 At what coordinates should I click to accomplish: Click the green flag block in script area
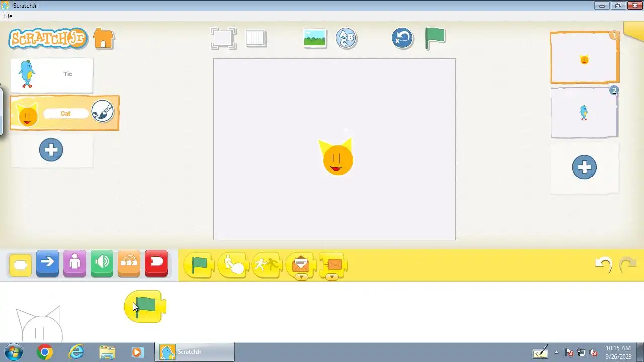point(145,307)
